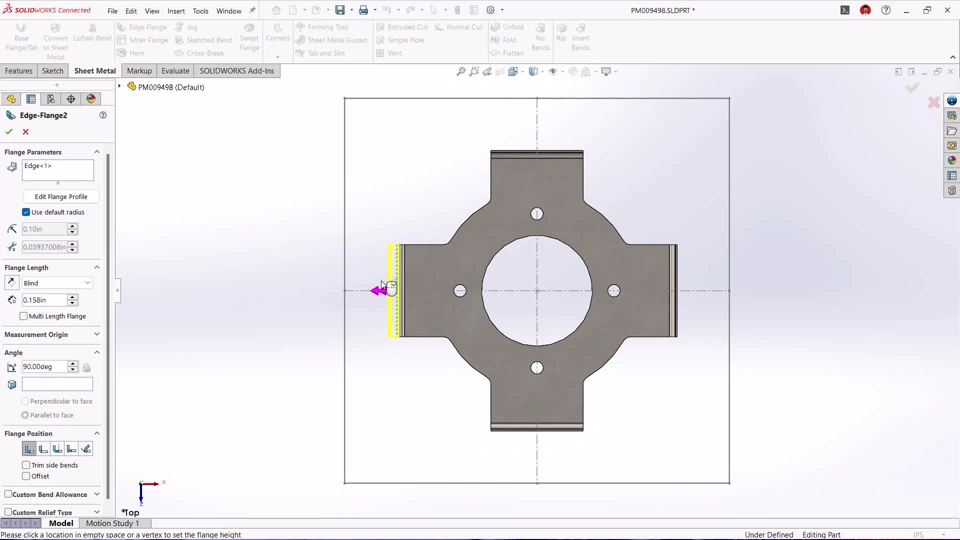The width and height of the screenshot is (960, 540).
Task: Expand the Measurement Origin section
Action: tap(97, 334)
